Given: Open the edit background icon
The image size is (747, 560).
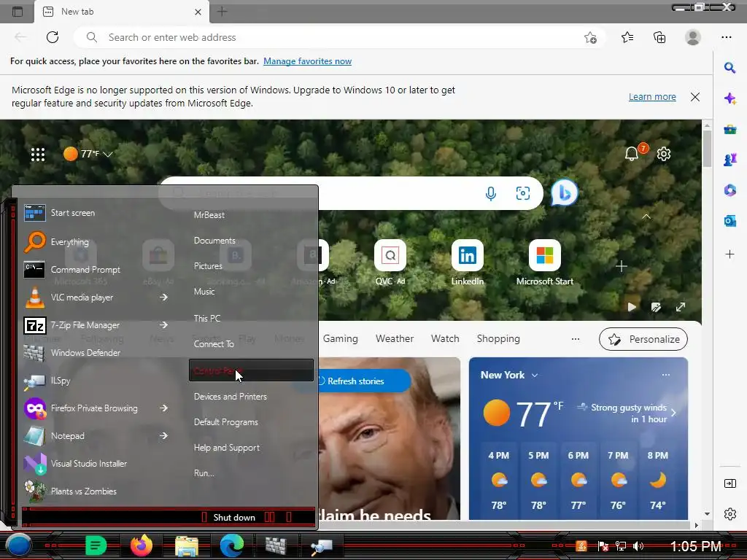Looking at the screenshot, I should click(x=656, y=307).
